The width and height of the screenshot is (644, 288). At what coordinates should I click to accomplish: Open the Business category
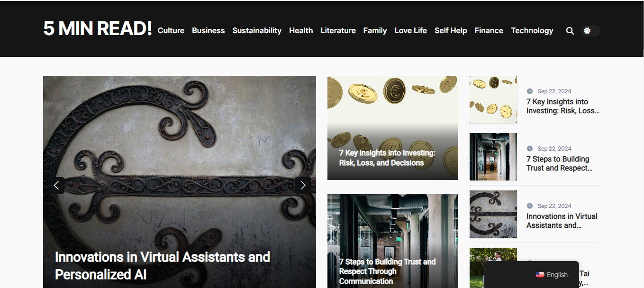point(209,30)
